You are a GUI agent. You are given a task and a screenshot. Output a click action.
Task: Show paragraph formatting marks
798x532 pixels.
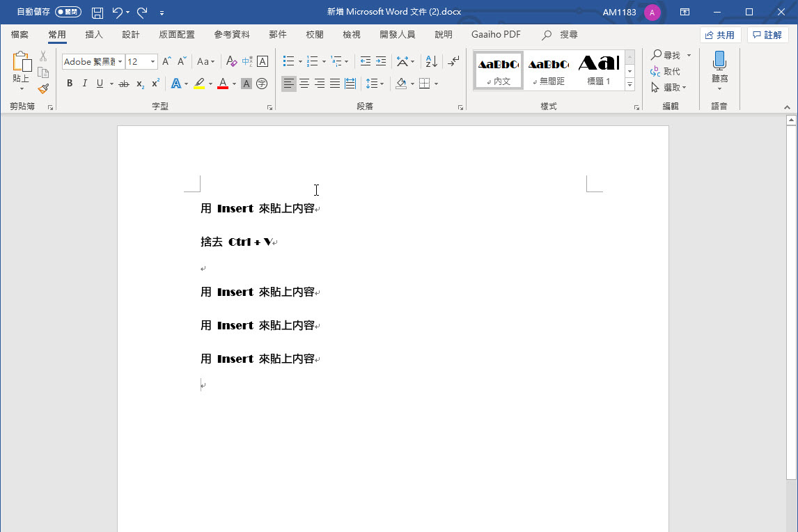pyautogui.click(x=453, y=61)
